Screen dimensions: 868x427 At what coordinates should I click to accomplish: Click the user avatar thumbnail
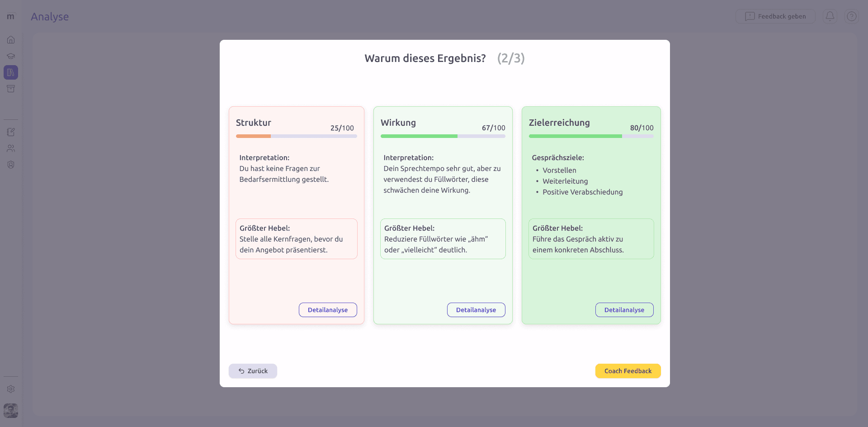pos(11,411)
